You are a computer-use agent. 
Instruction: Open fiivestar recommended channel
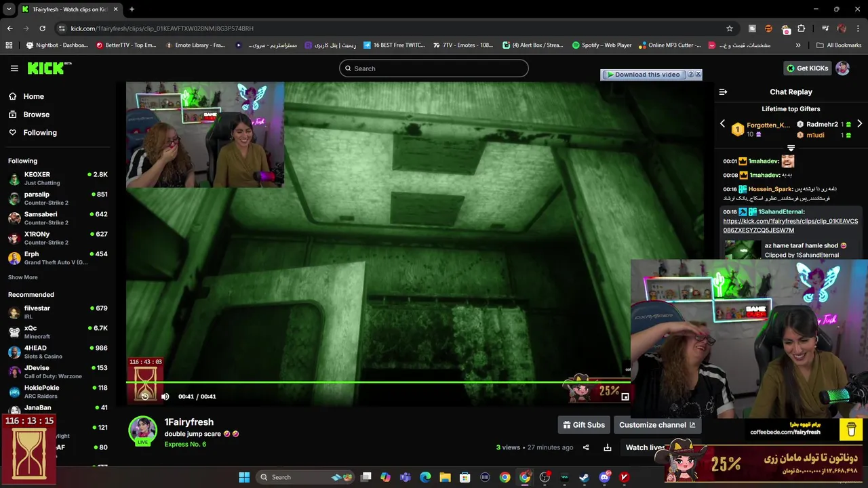point(58,312)
